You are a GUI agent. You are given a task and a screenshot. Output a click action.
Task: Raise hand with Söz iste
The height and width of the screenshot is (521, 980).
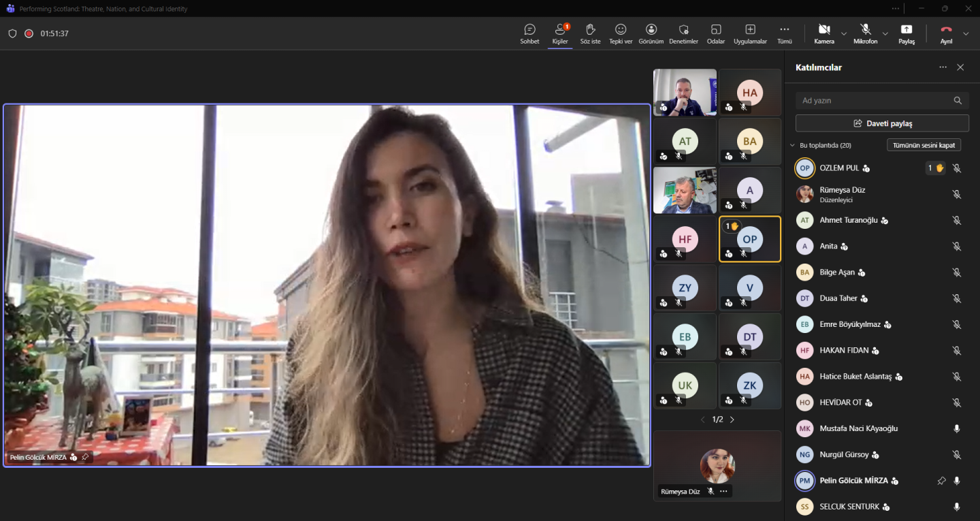pos(590,33)
